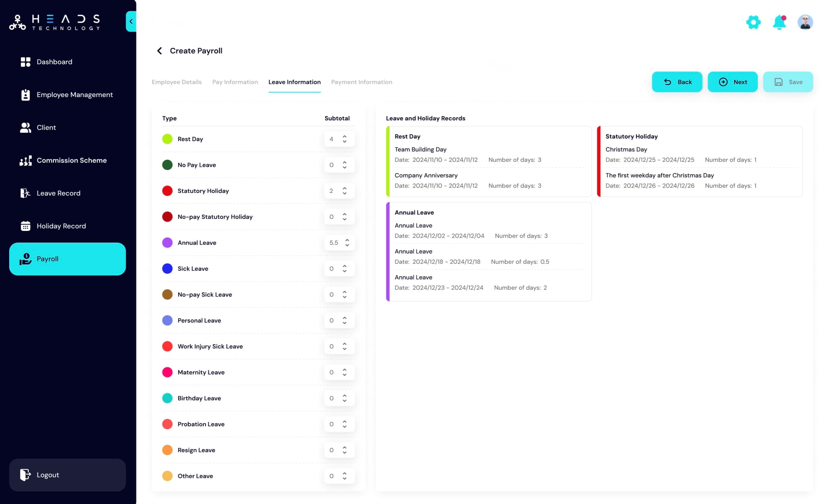
Task: Open the Payment Information tab
Action: [361, 82]
